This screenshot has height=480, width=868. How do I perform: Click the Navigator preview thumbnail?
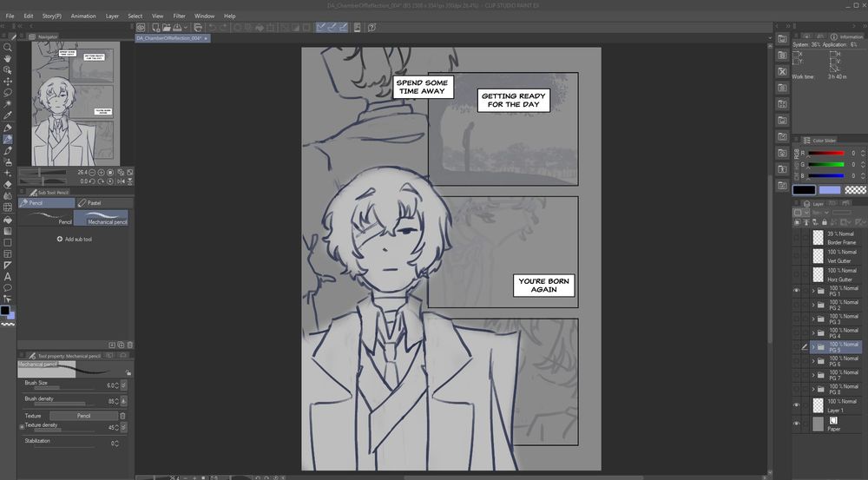tap(76, 103)
